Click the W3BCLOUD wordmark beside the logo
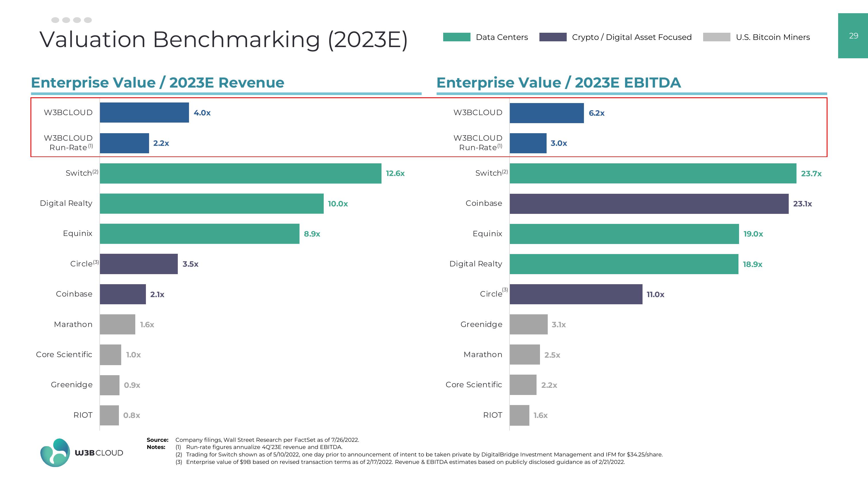This screenshot has height=488, width=868. pos(99,453)
